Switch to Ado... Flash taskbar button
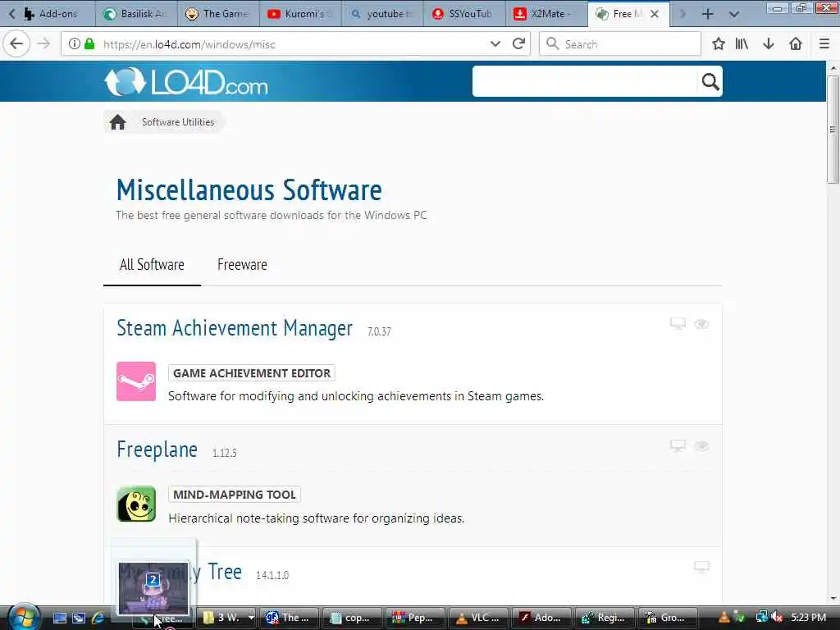The height and width of the screenshot is (630, 840). click(542, 618)
